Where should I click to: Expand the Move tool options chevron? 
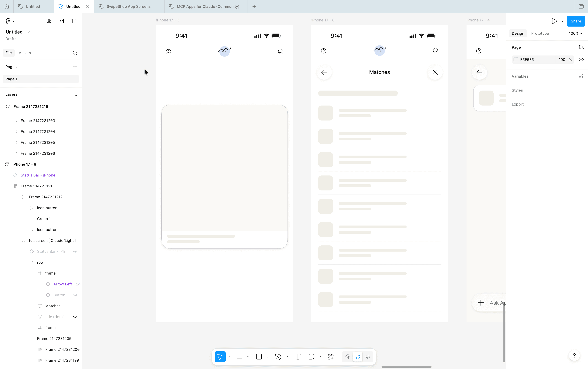tap(228, 357)
